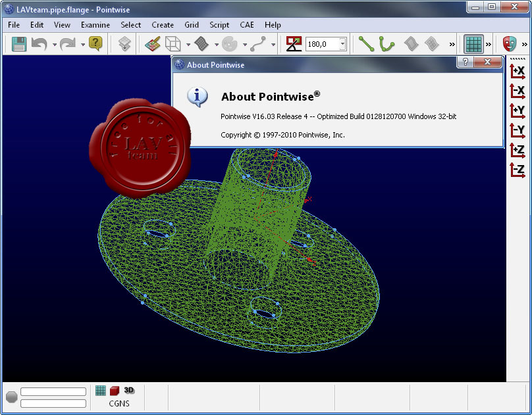Click the status bar red cube icon
532x415 pixels.
coord(115,391)
